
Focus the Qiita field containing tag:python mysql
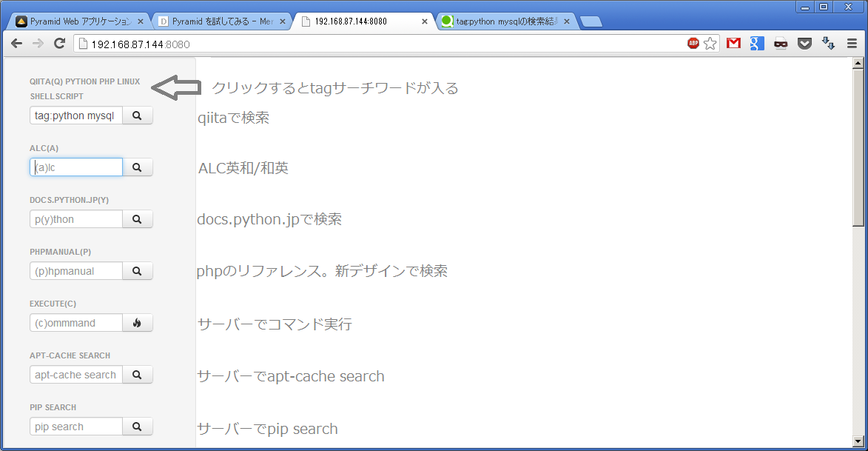(x=75, y=116)
